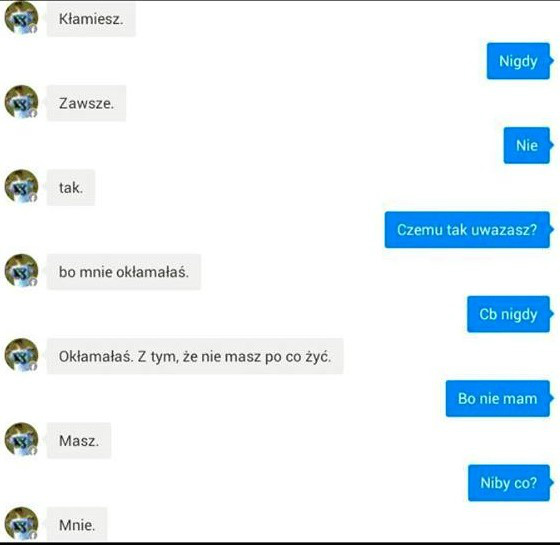Tap the avatar beside the "Mnie." message
The width and height of the screenshot is (560, 545).
tap(21, 523)
